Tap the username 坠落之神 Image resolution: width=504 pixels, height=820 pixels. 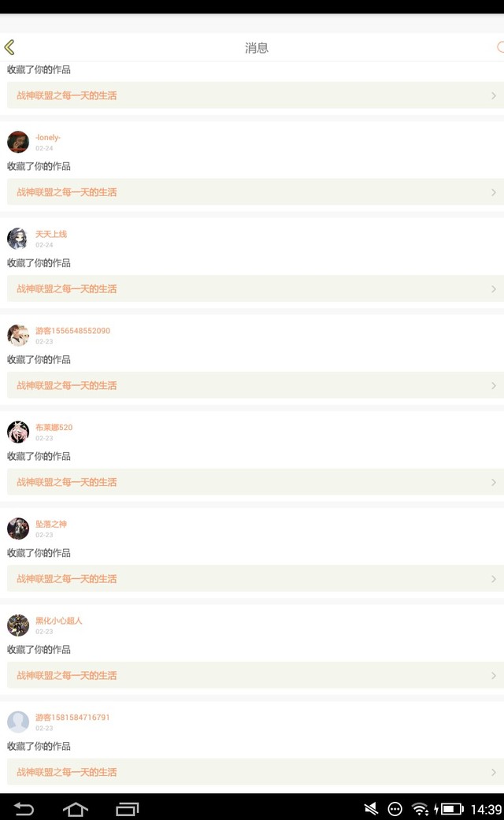(x=51, y=524)
